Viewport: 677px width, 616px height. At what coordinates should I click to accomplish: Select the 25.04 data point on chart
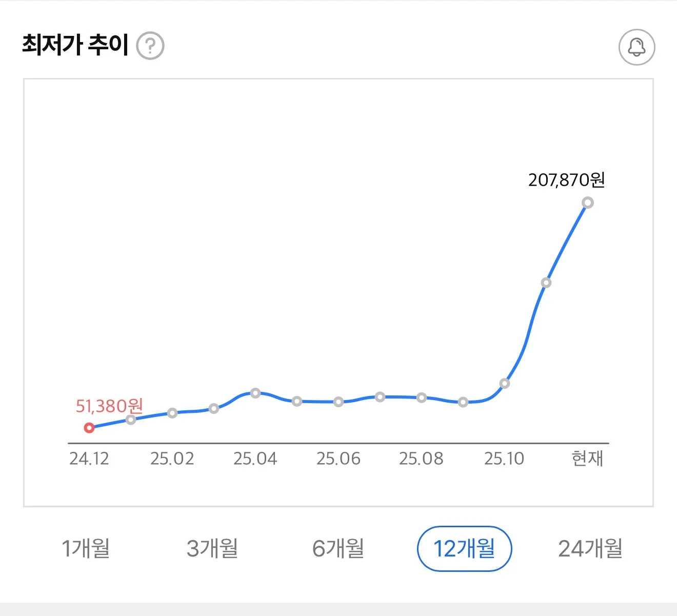[255, 393]
